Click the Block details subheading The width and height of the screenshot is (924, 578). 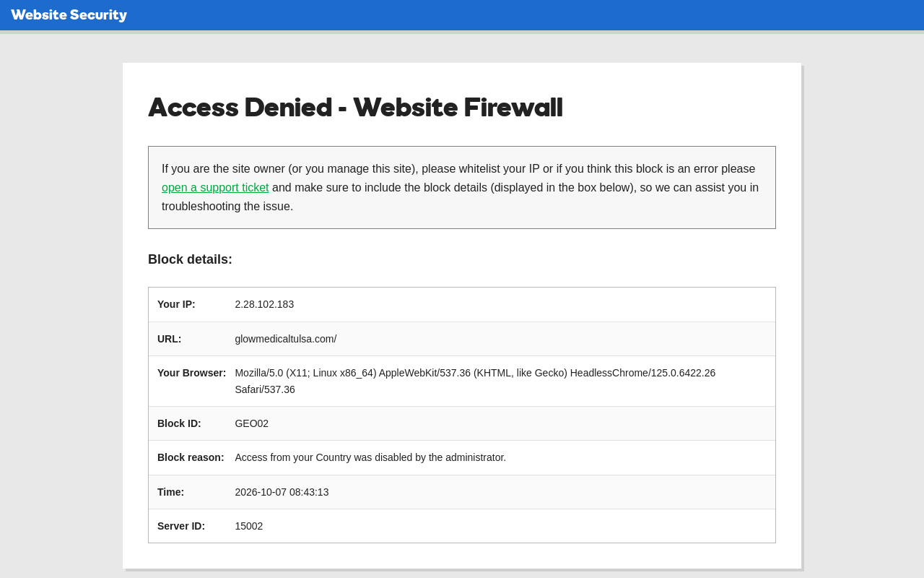coord(190,259)
